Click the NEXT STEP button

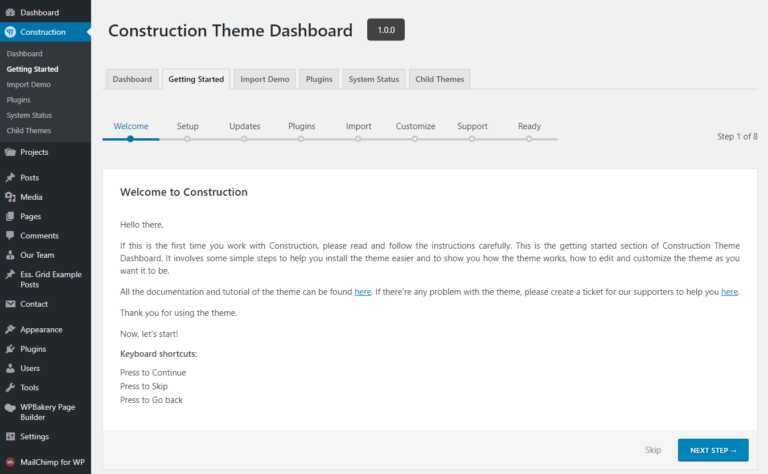[713, 450]
